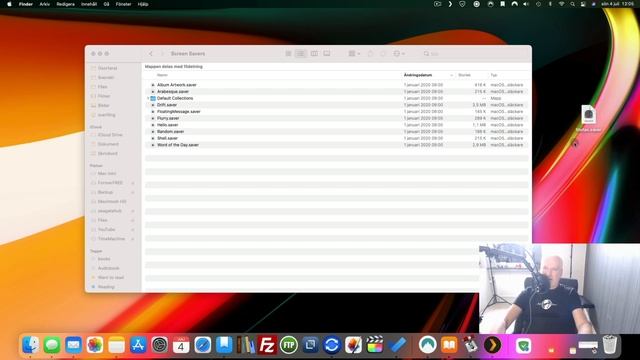
Task: Open the Hjälp menu
Action: click(143, 4)
